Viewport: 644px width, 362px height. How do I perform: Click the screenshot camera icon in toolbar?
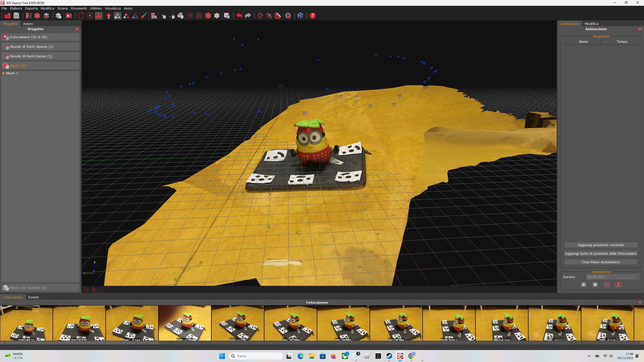pos(68,16)
